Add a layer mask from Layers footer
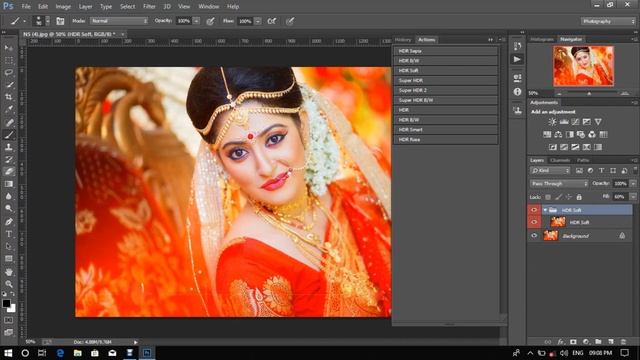This screenshot has height=360, width=640. point(573,342)
